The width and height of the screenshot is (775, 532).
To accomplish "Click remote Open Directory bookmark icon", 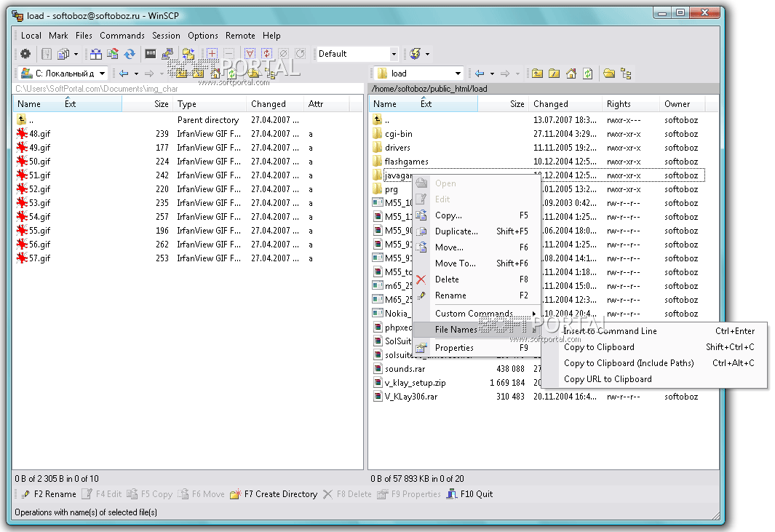I will (x=609, y=74).
